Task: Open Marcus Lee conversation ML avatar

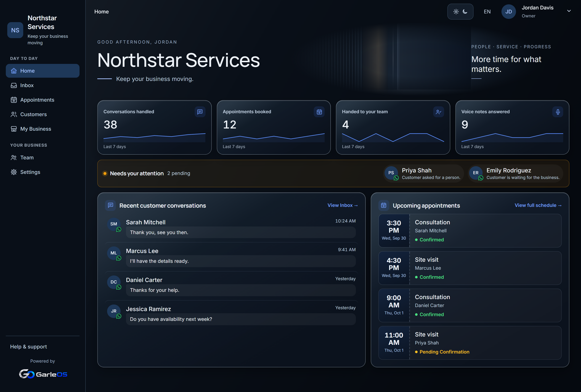Action: [x=114, y=253]
